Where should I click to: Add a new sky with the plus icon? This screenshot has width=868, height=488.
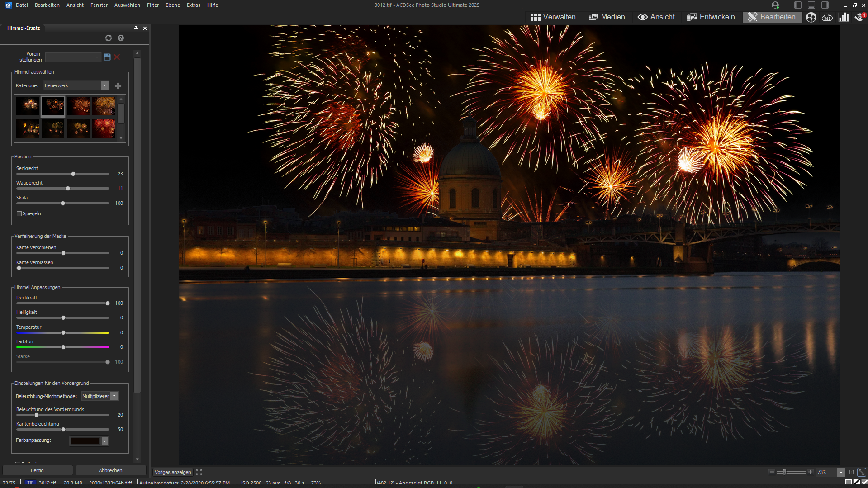tap(118, 86)
